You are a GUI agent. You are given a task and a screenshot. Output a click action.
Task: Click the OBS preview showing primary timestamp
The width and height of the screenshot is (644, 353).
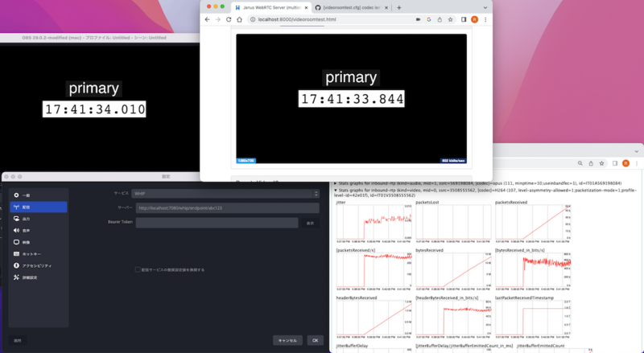point(100,107)
